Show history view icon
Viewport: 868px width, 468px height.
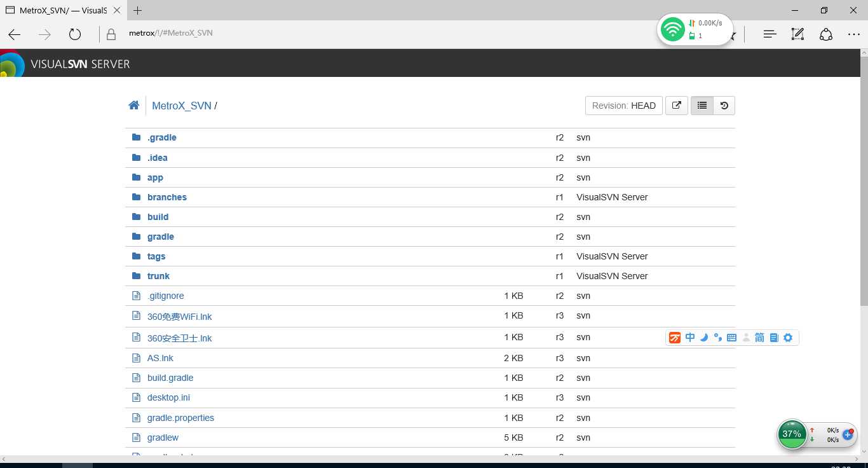[x=724, y=106]
